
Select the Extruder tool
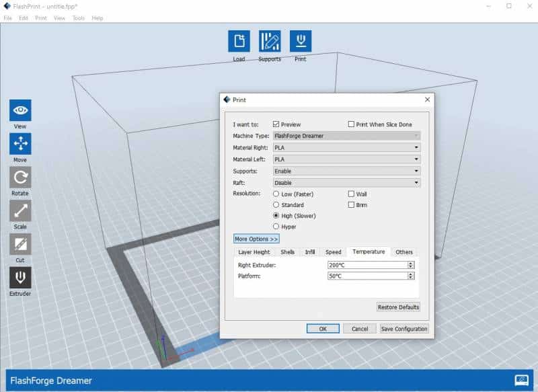[x=20, y=278]
